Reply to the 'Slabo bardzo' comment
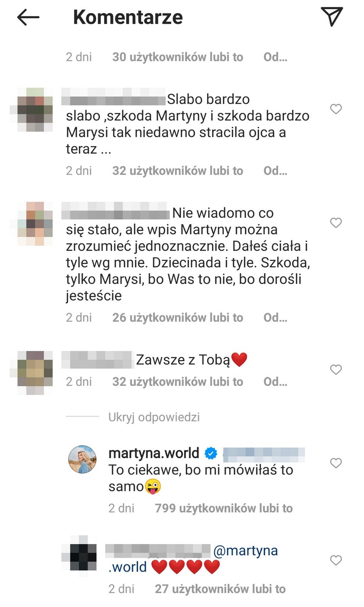This screenshot has width=364, height=607. (x=275, y=171)
